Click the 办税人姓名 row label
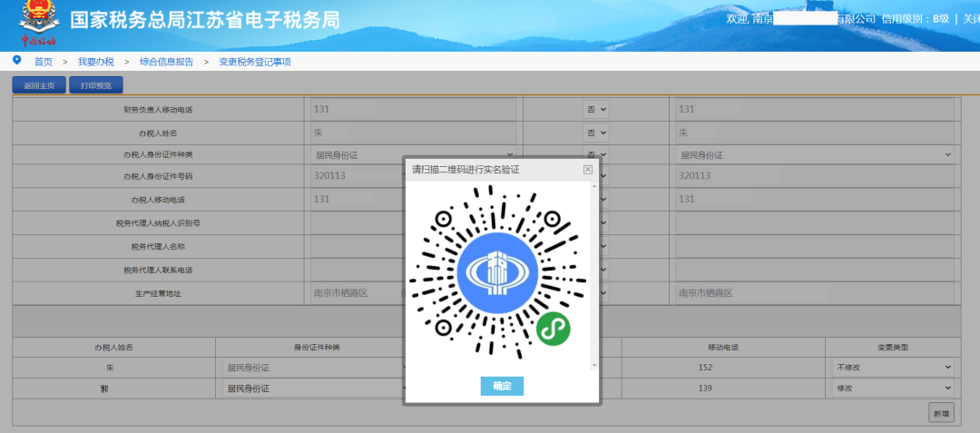This screenshot has height=433, width=980. pos(158,133)
